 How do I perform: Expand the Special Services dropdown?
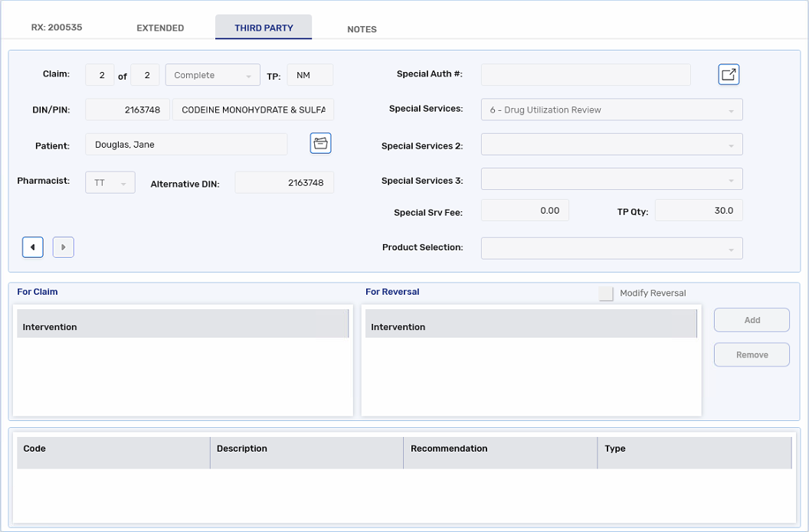click(x=611, y=109)
